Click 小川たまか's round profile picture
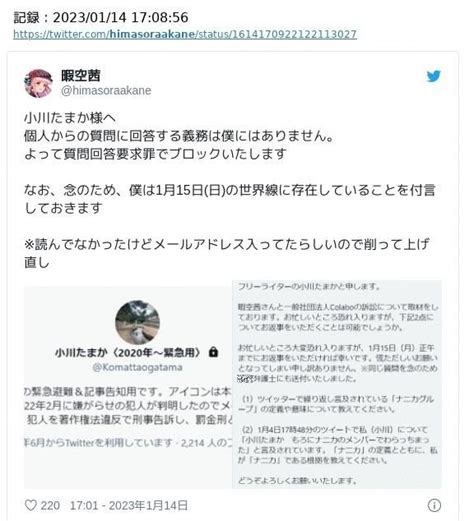This screenshot has height=521, width=474. click(x=137, y=322)
